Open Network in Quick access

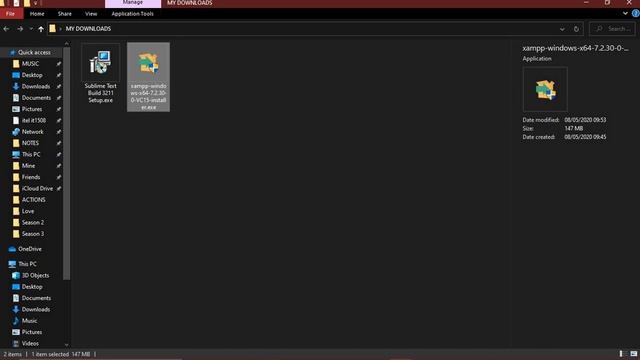32,132
